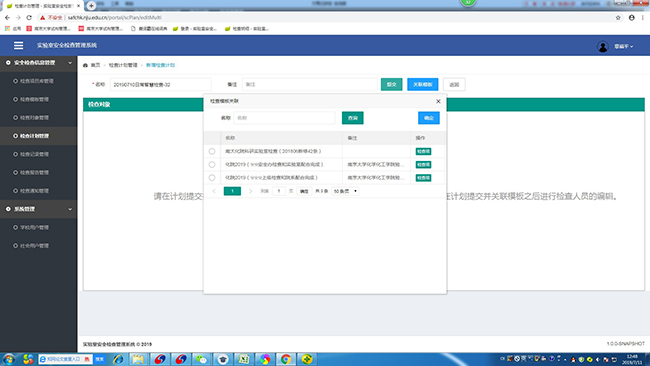This screenshot has height=366, width=650.
Task: Go to next page arrow in dialog pagination
Action: [x=250, y=191]
